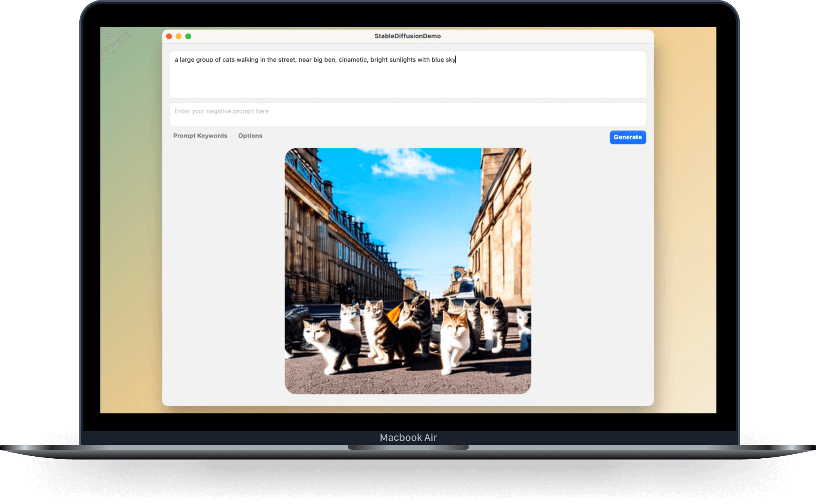
Task: Place cursor on the word "cinametic" in the prompt
Action: click(x=353, y=60)
